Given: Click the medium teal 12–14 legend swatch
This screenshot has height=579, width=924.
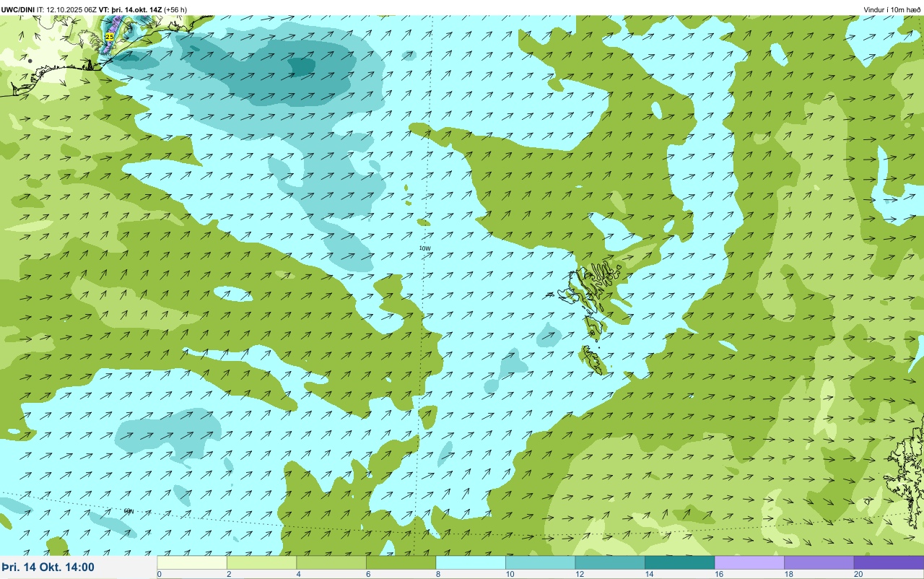Looking at the screenshot, I should (610, 562).
